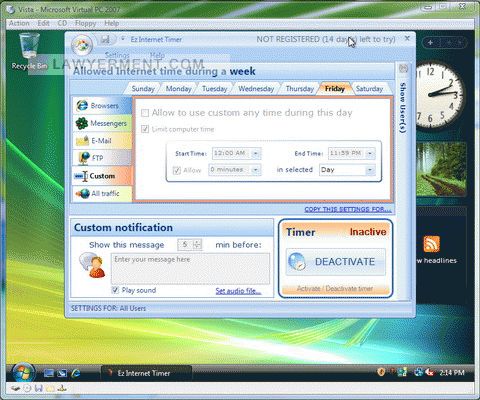The image size is (480, 400).
Task: Open the Help menu in Ez Internet Timer
Action: [157, 55]
